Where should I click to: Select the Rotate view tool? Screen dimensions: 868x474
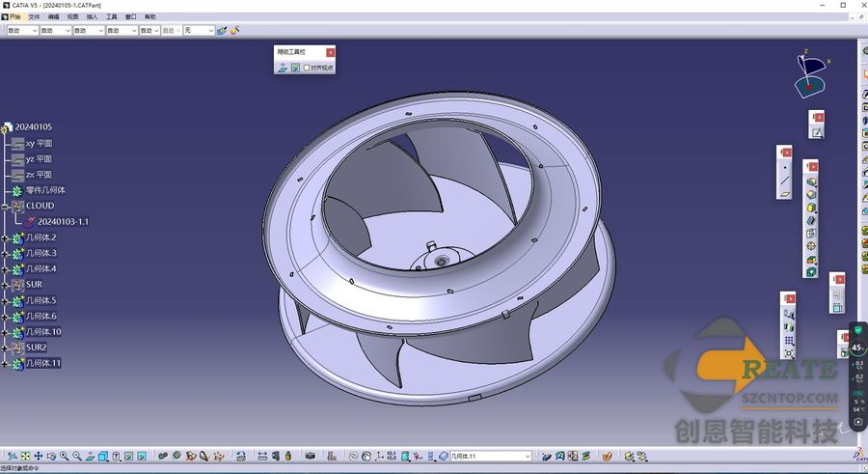51,457
